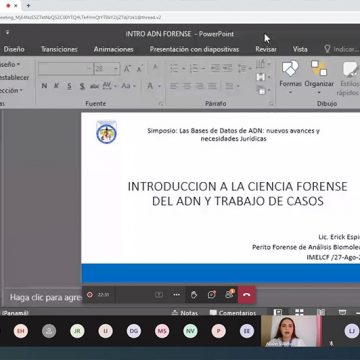Click the share screen icon in meeting bar
360x360 pixels.
(x=159, y=295)
